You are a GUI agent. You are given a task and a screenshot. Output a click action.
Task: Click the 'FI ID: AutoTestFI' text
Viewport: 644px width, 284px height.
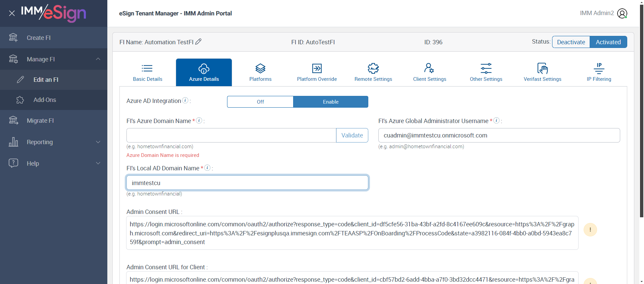point(313,42)
